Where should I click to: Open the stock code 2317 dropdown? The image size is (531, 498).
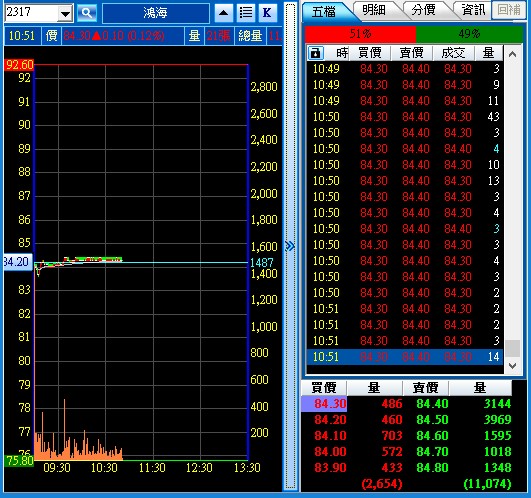coord(65,14)
